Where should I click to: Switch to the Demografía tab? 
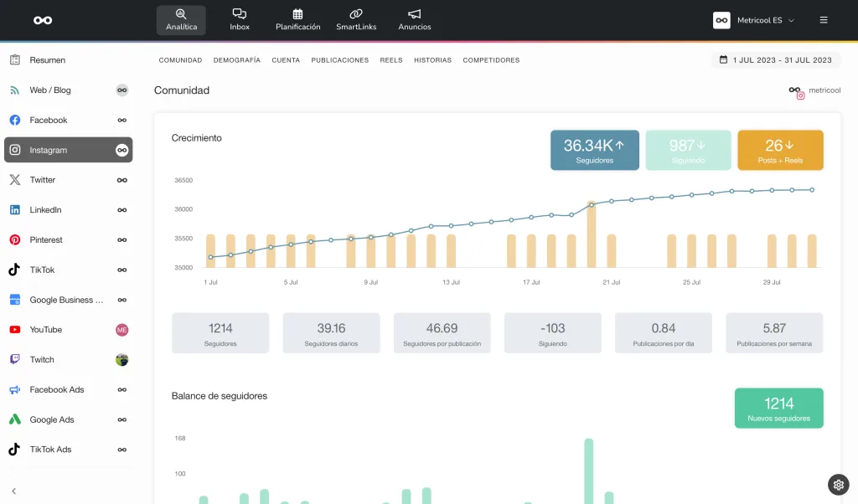coord(237,60)
